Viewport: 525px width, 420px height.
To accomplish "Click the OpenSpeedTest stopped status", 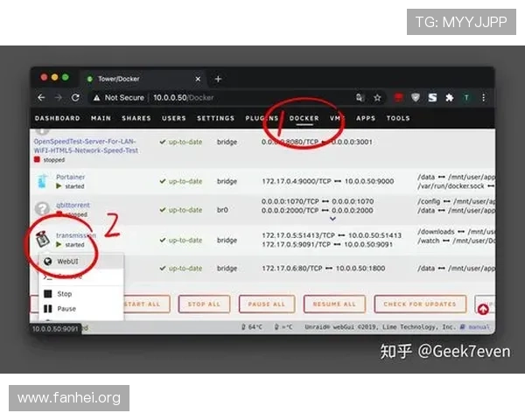I will pyautogui.click(x=50, y=160).
